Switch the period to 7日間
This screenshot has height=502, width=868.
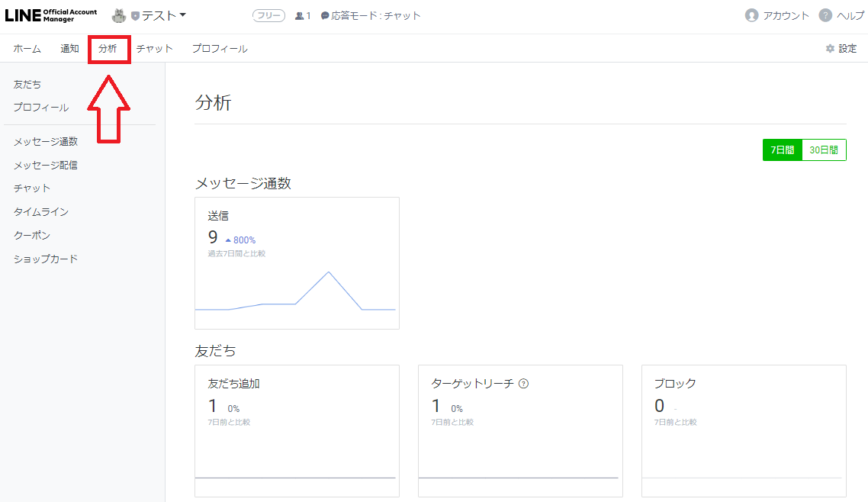(x=782, y=150)
